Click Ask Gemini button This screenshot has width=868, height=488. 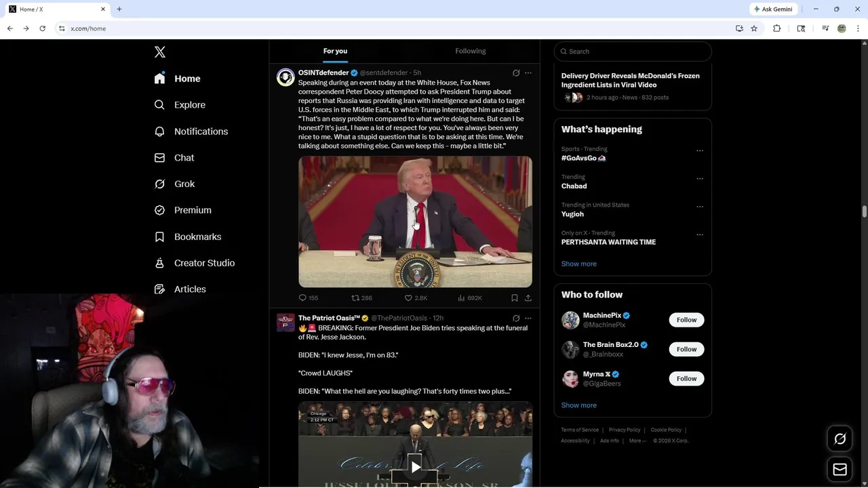[x=773, y=9]
